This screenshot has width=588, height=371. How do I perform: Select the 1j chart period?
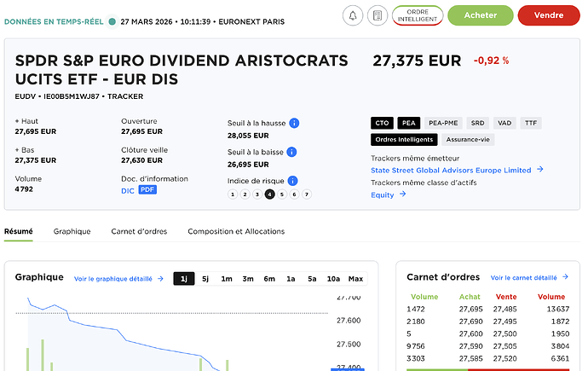[184, 279]
